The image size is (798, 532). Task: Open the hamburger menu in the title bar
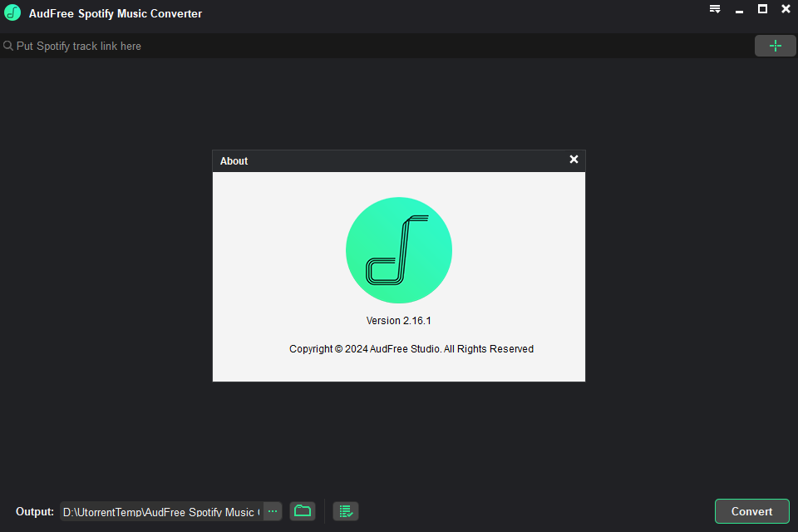[715, 9]
